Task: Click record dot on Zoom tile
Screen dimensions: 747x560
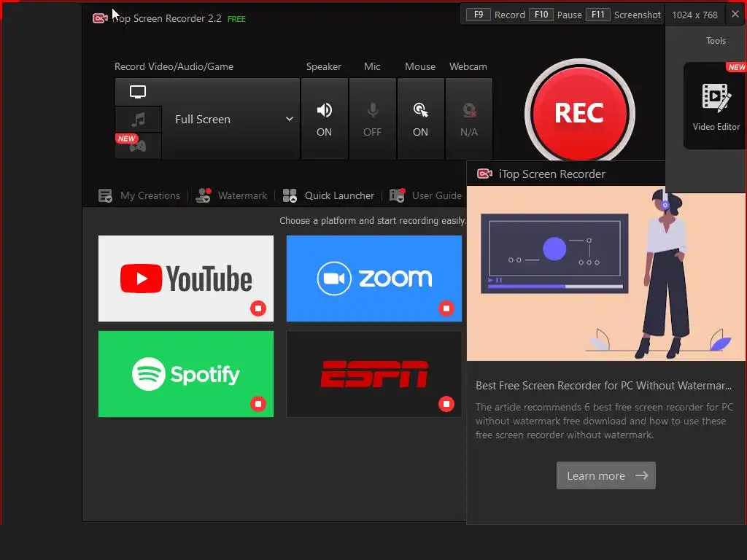Action: [x=446, y=308]
